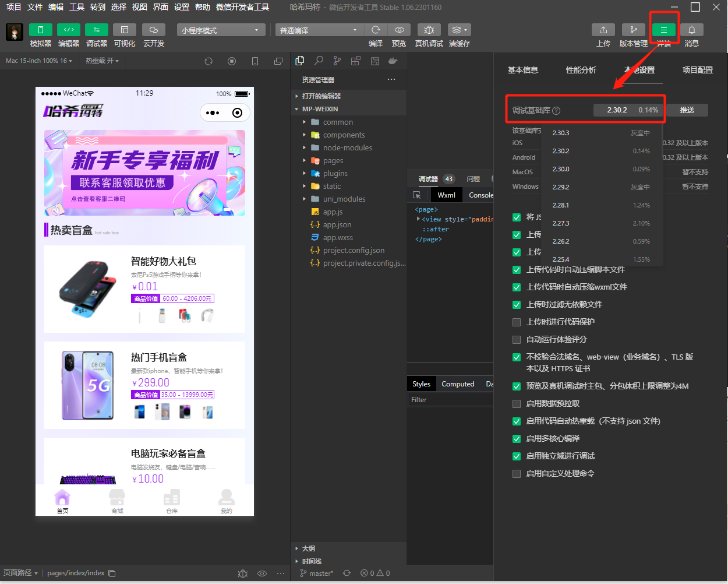Image resolution: width=728 pixels, height=584 pixels.
Task: Enable 上传时进行代码保护 checkbox
Action: 517,322
